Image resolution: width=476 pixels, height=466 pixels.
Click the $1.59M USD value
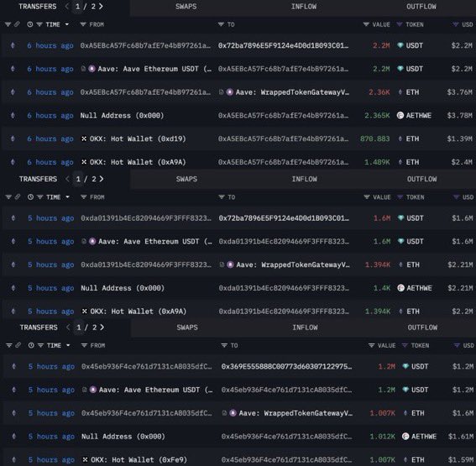[461, 459]
